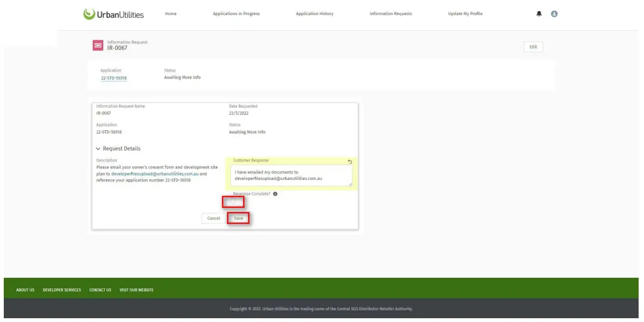This screenshot has width=644, height=322.
Task: Open application 22-STD-56518 link
Action: pyautogui.click(x=114, y=78)
